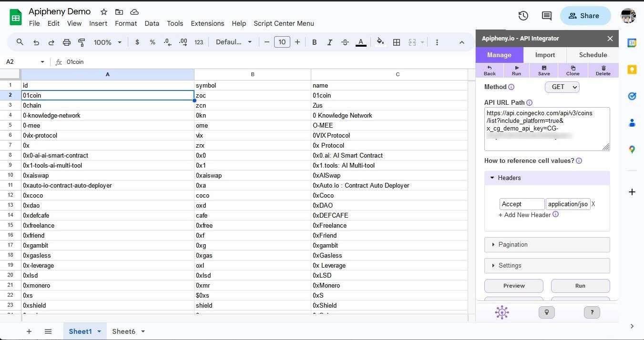Click the Accept header name field

coord(522,204)
